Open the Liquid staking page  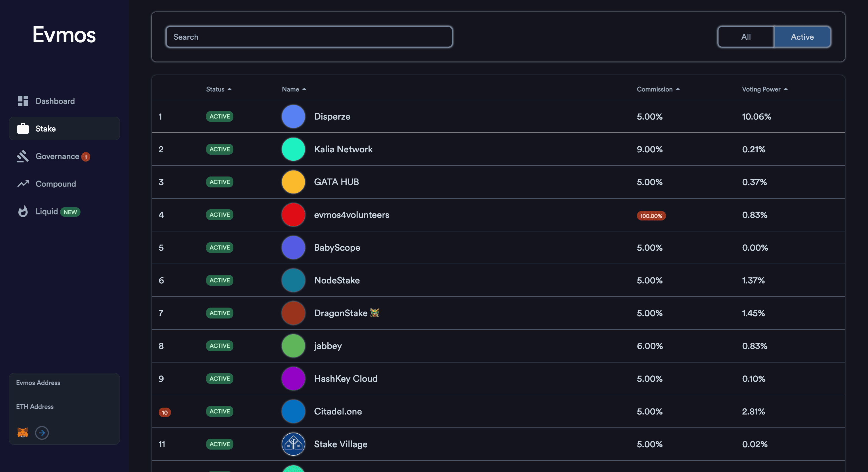64,211
